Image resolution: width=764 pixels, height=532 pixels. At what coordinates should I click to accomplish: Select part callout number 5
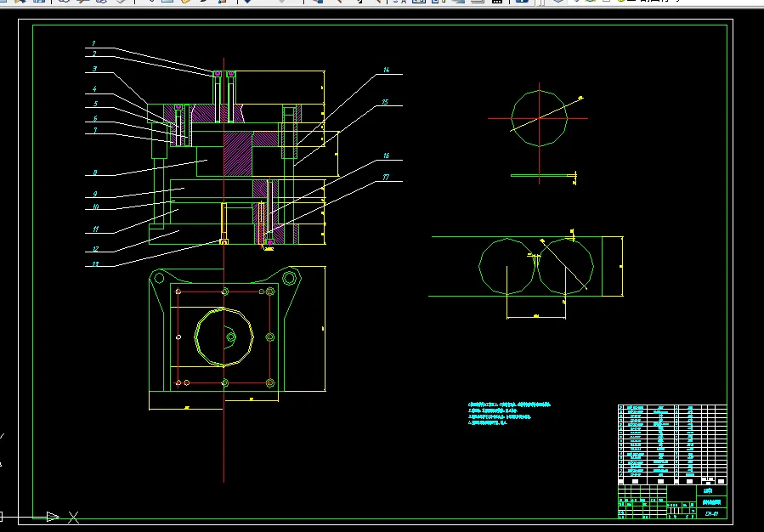pyautogui.click(x=95, y=104)
